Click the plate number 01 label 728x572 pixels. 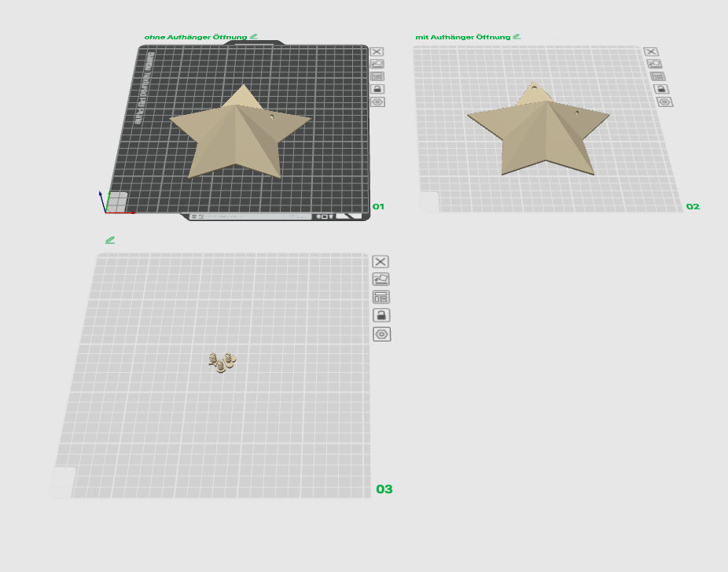click(x=378, y=206)
